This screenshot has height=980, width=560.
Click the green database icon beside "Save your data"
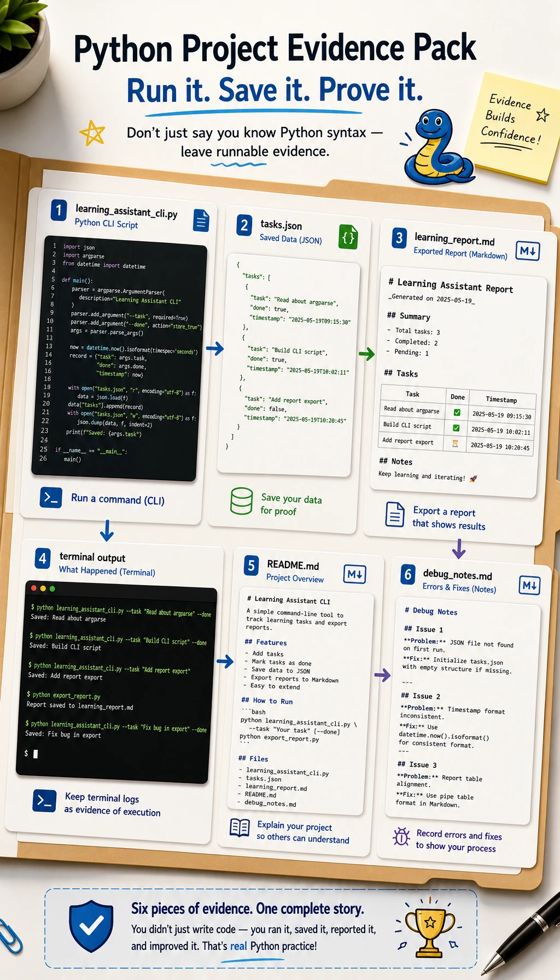(241, 501)
